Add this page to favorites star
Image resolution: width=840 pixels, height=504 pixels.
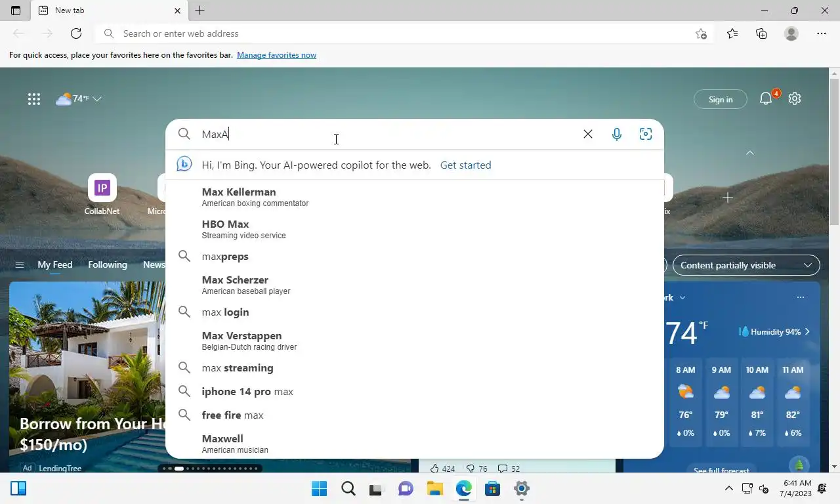pyautogui.click(x=701, y=33)
